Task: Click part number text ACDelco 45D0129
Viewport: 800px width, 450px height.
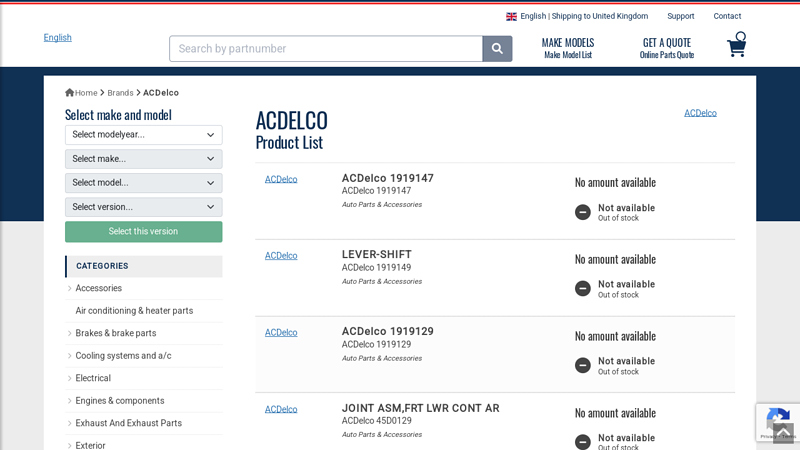Action: click(377, 421)
